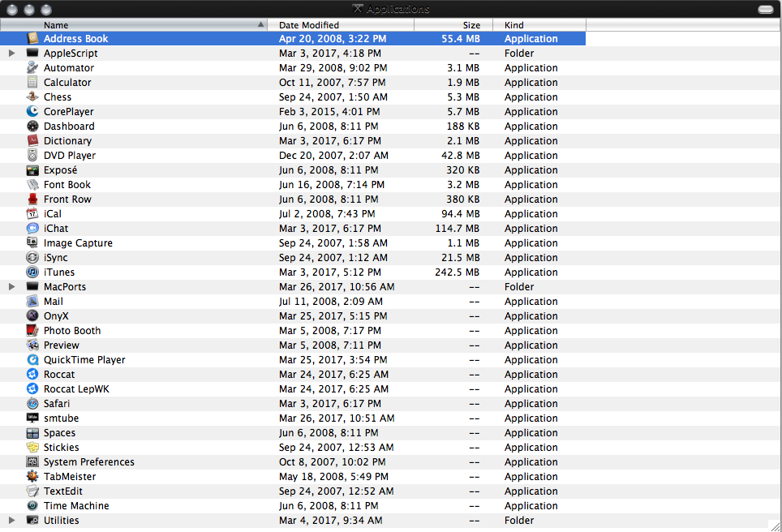The width and height of the screenshot is (782, 532).
Task: Click the toolbar toggle pill button
Action: pyautogui.click(x=766, y=10)
